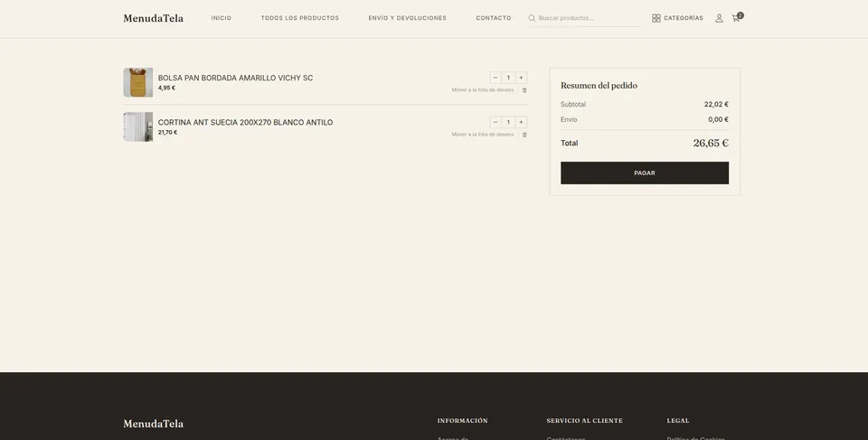Click quantity field for Bolsa Pan Bordada

[x=508, y=78]
